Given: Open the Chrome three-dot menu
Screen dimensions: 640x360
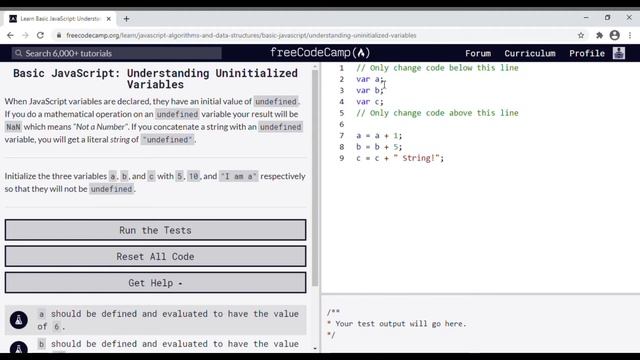Looking at the screenshot, I should [630, 36].
